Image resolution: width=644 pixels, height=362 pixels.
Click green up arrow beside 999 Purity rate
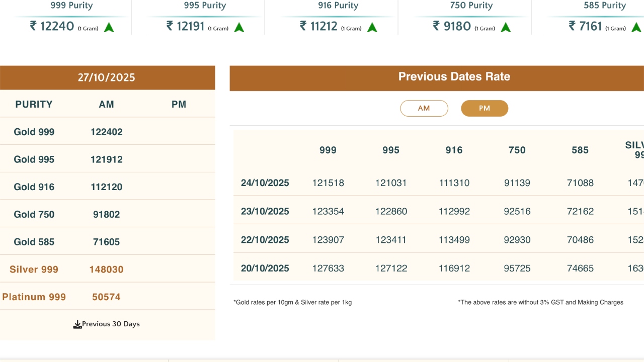pyautogui.click(x=109, y=28)
